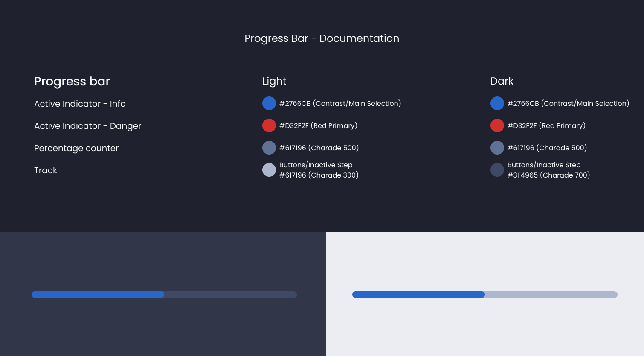This screenshot has height=356, width=644.
Task: Select "#2766CB (Contrast/Main Selection)" text under Light
Action: tap(340, 103)
